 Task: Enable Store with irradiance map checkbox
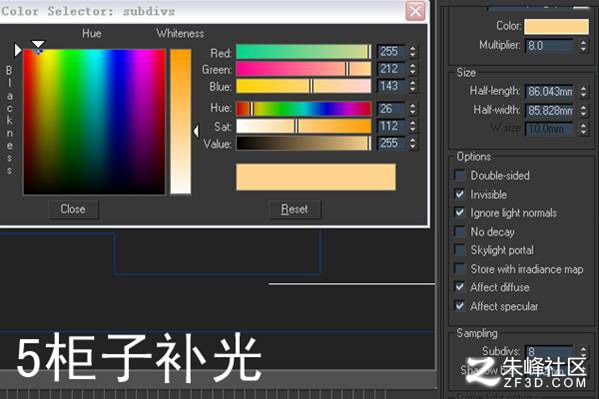tap(460, 268)
